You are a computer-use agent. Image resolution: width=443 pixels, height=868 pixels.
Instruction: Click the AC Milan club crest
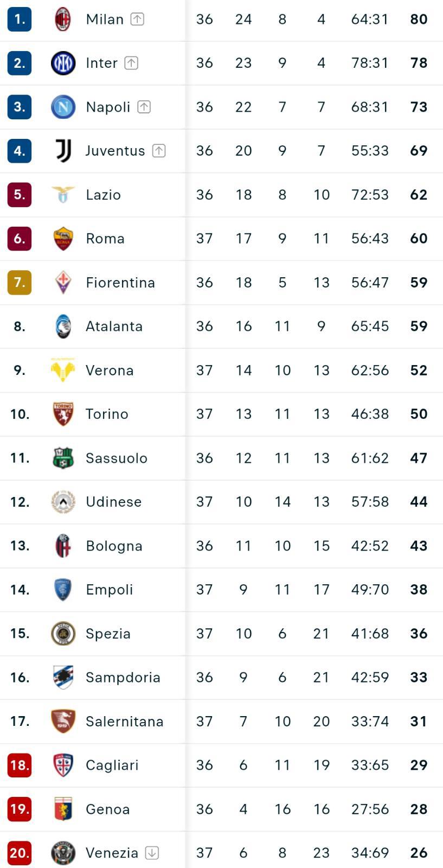pyautogui.click(x=63, y=20)
